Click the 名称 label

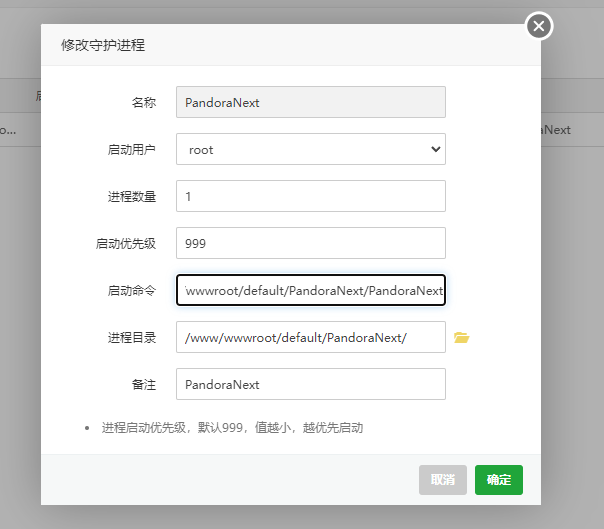(x=144, y=102)
